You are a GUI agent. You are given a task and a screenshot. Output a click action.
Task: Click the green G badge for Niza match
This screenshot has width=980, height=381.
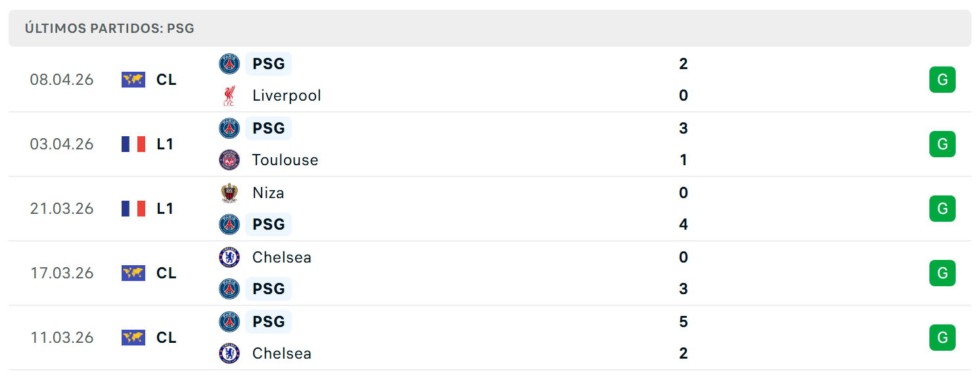click(942, 209)
